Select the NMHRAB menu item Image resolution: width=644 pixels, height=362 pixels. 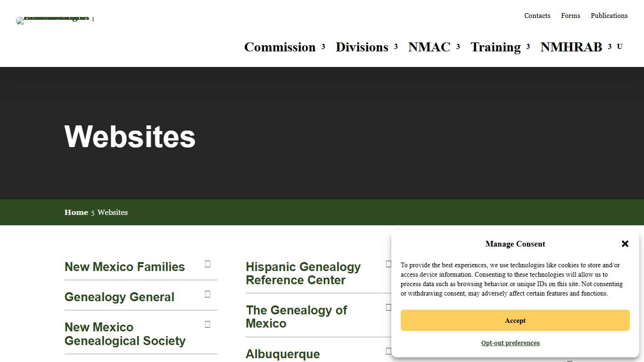click(571, 47)
